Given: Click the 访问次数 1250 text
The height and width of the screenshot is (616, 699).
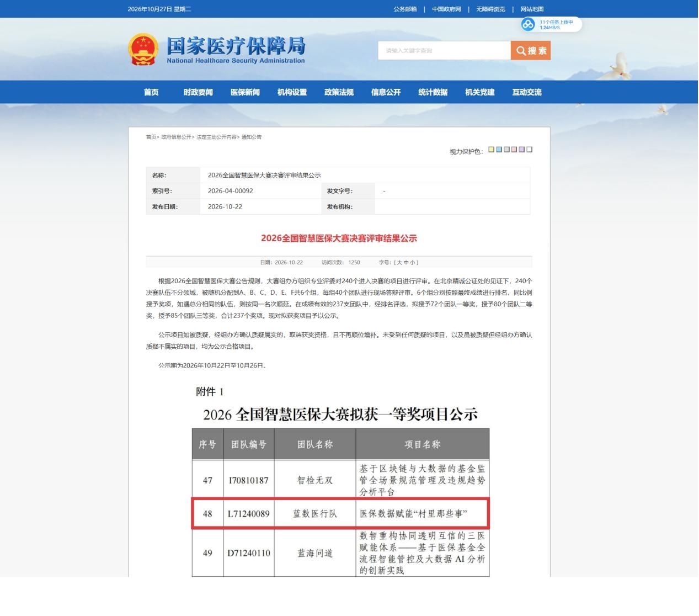Looking at the screenshot, I should tap(341, 263).
